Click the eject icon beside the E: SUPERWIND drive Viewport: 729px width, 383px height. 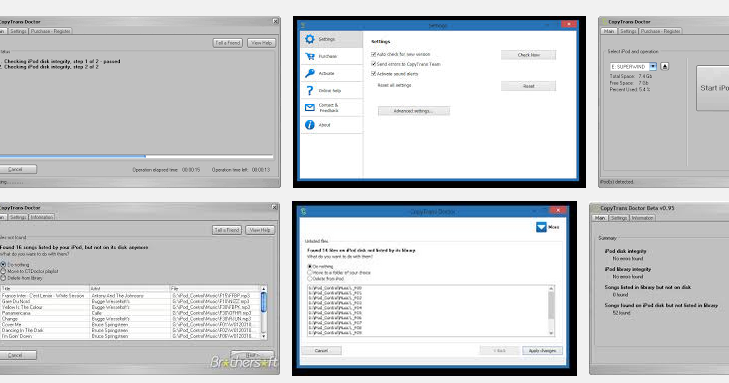coord(665,66)
